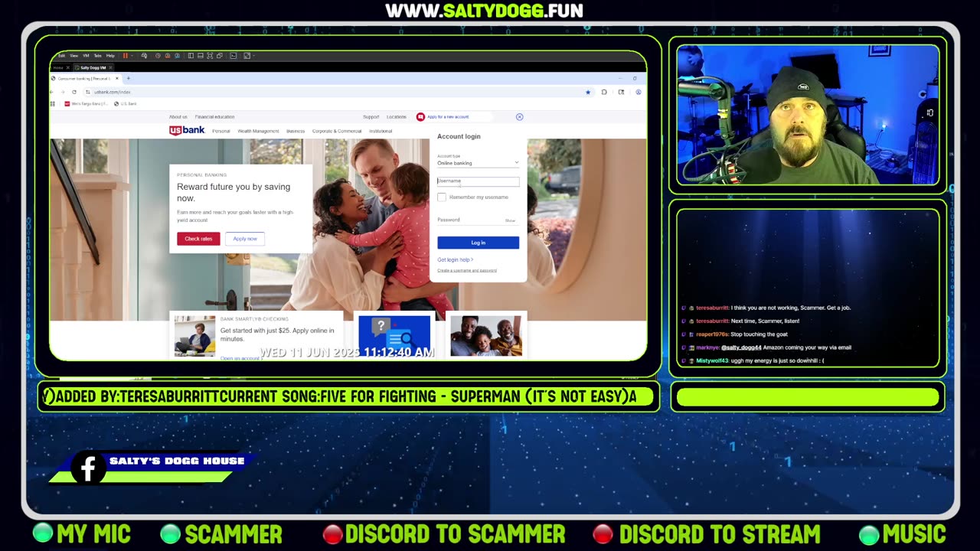This screenshot has width=980, height=551.
Task: Open the browser extensions icon
Action: 604,92
